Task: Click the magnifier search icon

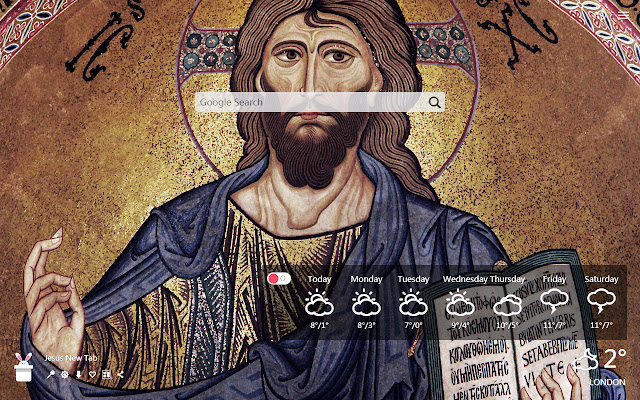Action: coord(435,102)
